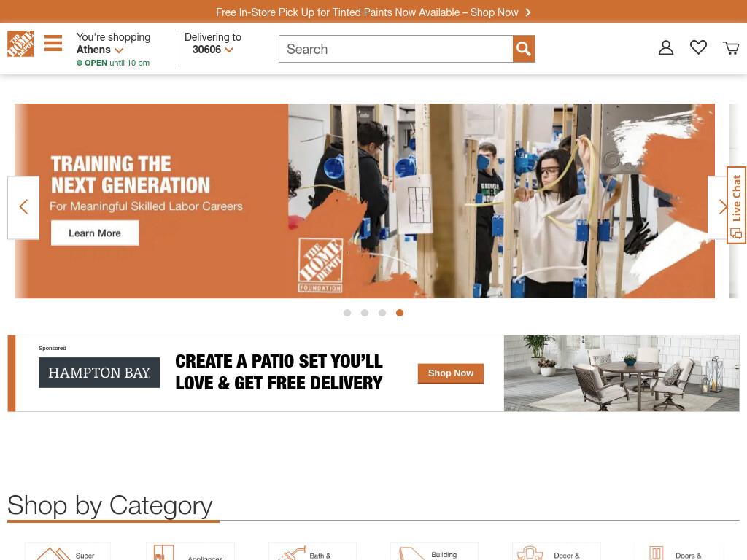Click the Learn More button
This screenshot has height=560, width=747.
tap(95, 233)
